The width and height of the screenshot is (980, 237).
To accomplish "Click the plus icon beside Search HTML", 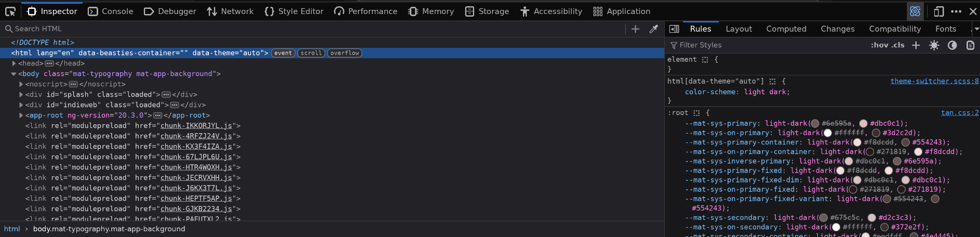I will coord(635,29).
